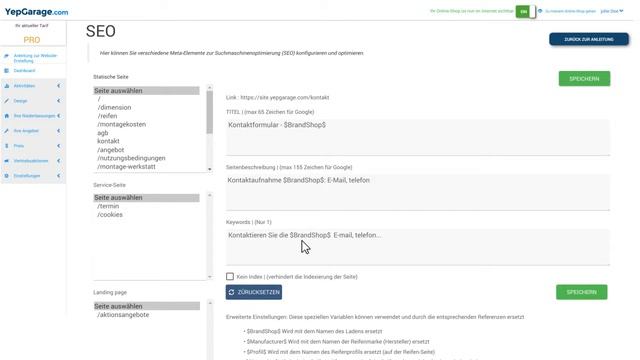Open the user account dropdown at top right
This screenshot has height=360, width=640.
point(612,11)
